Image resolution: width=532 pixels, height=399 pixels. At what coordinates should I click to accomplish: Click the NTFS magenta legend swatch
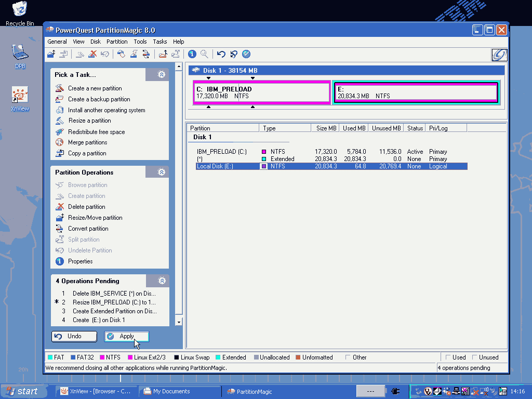(102, 357)
